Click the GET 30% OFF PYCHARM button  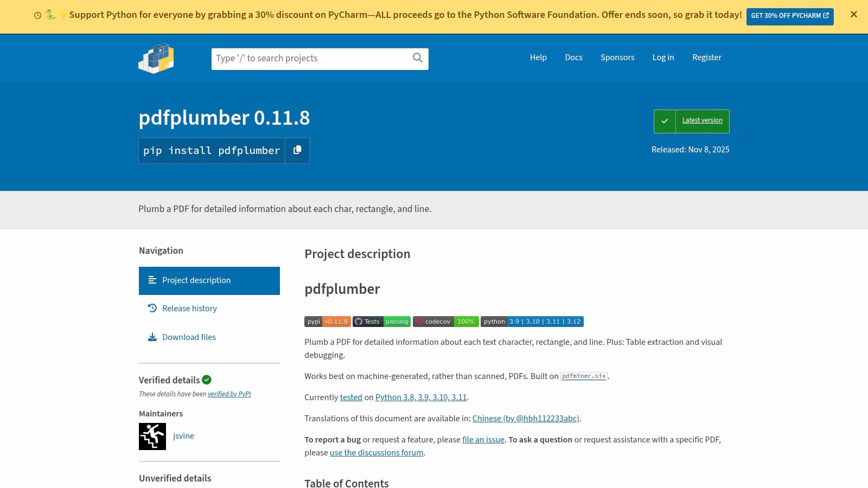click(x=790, y=16)
